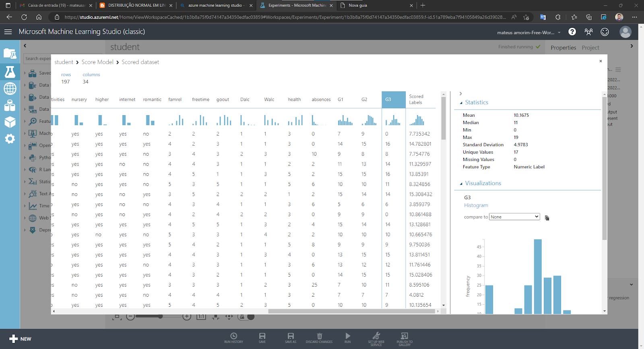Click the table vertical scrollbar thumb
This screenshot has width=644, height=349.
(444, 118)
